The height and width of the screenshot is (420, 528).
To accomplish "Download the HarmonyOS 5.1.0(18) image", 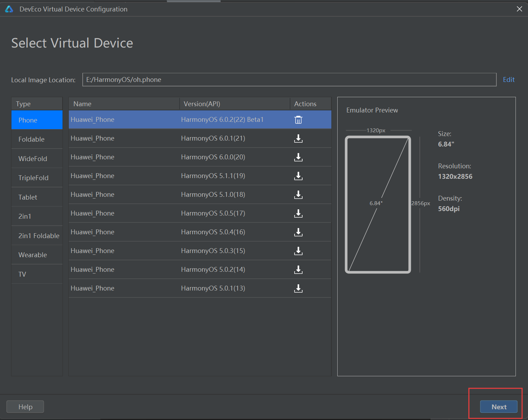I will [x=298, y=195].
